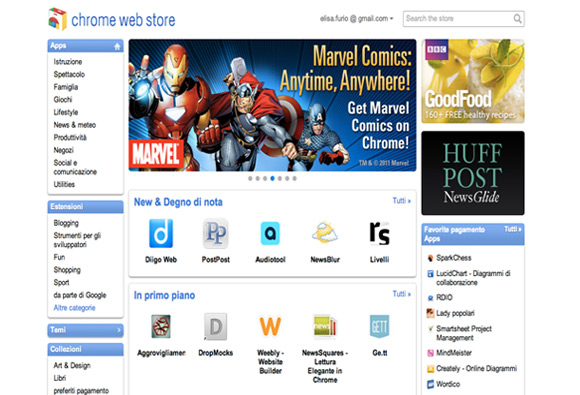Select the Blogging extensions category
This screenshot has height=395, width=580.
pyautogui.click(x=66, y=223)
